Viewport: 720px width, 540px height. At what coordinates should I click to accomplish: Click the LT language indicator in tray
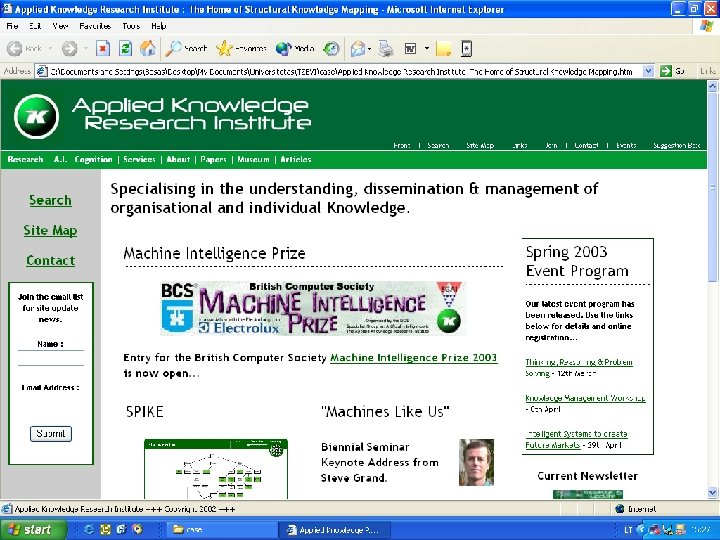(x=628, y=529)
